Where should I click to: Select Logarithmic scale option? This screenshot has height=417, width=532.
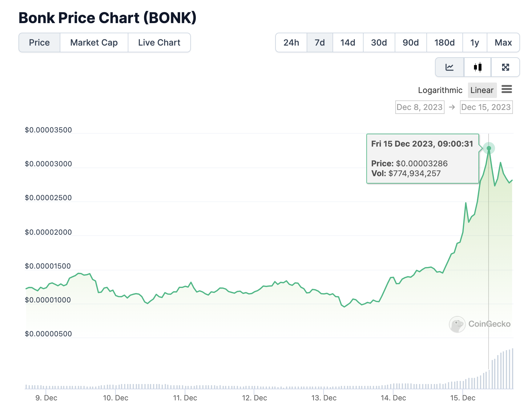click(440, 90)
